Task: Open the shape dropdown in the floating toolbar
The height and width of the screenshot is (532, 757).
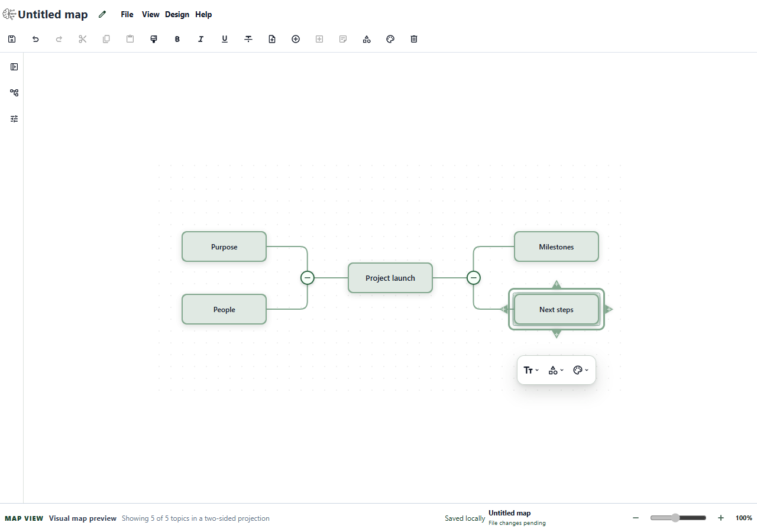Action: 556,370
